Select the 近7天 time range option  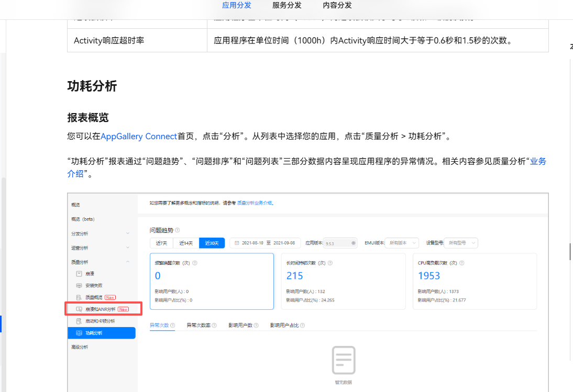pyautogui.click(x=162, y=243)
